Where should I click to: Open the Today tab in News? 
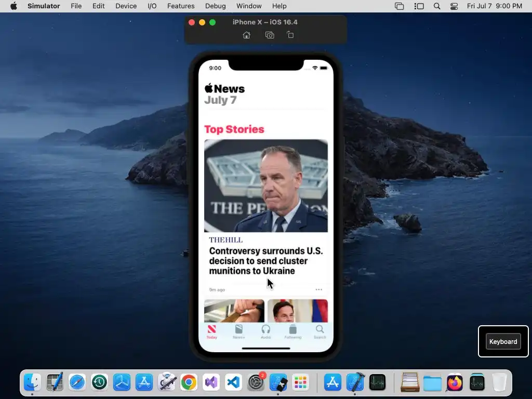212,332
